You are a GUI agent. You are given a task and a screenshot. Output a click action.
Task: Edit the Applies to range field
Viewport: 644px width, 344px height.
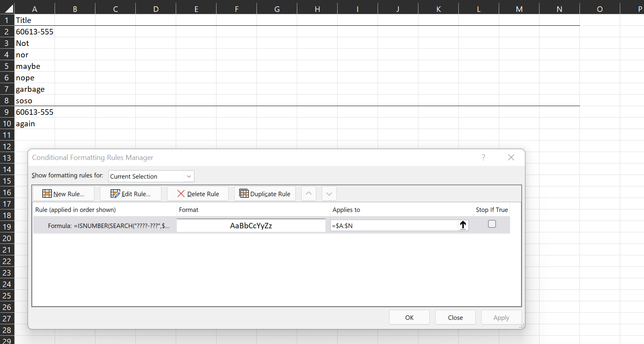point(394,226)
